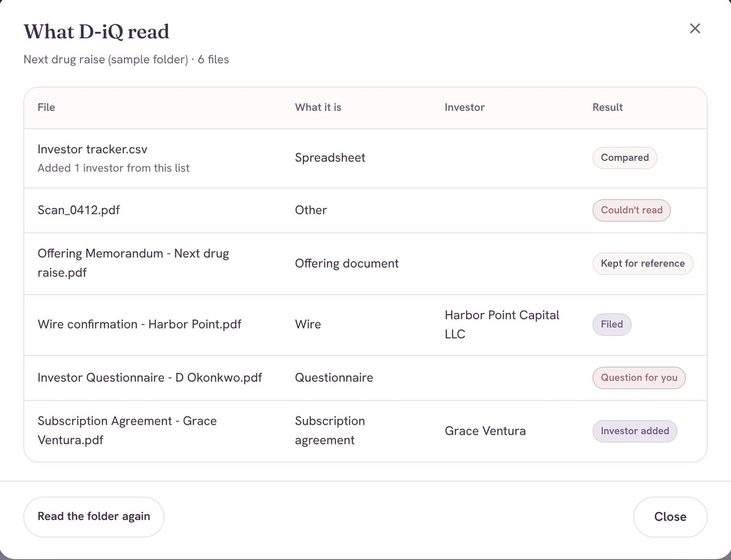Click Harbor Point Capital LLC investor cell
This screenshot has width=731, height=560.
(502, 324)
